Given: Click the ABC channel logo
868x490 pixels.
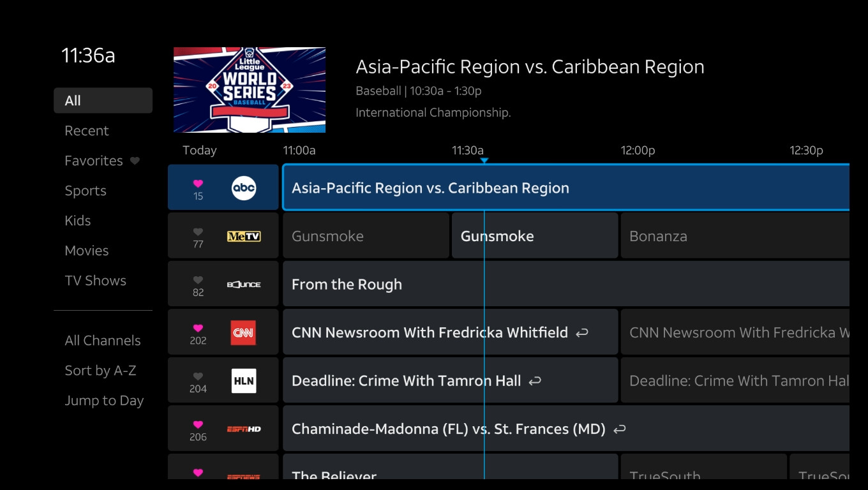Looking at the screenshot, I should (x=243, y=188).
